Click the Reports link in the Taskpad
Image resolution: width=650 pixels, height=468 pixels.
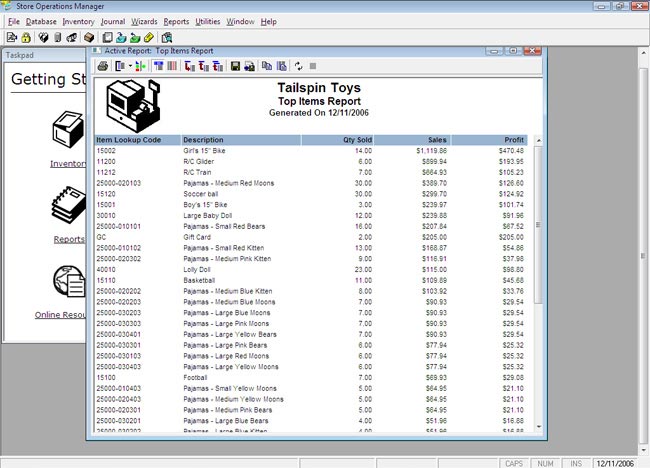(x=69, y=239)
